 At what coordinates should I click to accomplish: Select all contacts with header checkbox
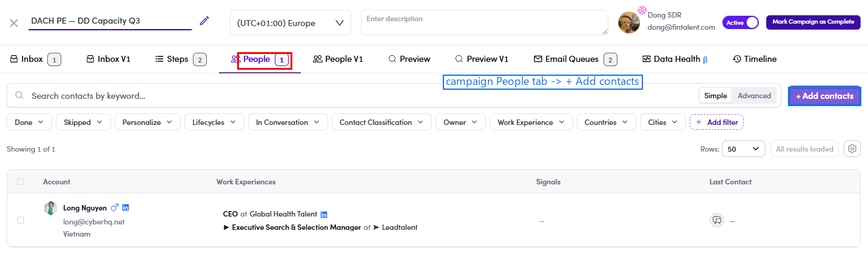[21, 181]
